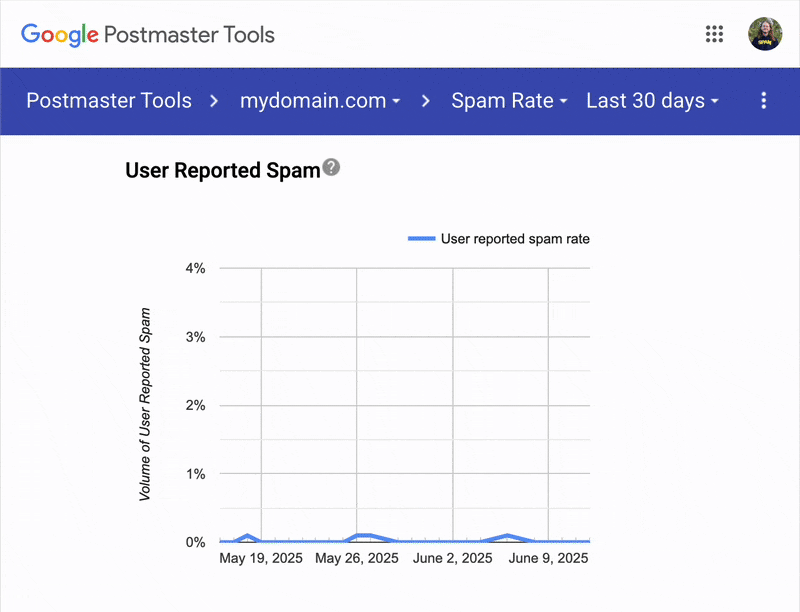Expand the mydomain.com domain dropdown
800x612 pixels.
[x=320, y=101]
